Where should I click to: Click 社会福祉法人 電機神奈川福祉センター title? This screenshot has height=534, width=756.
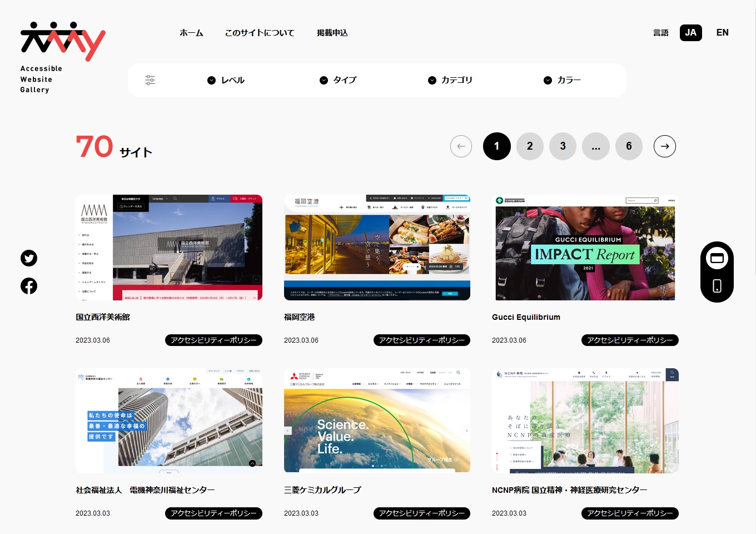145,490
